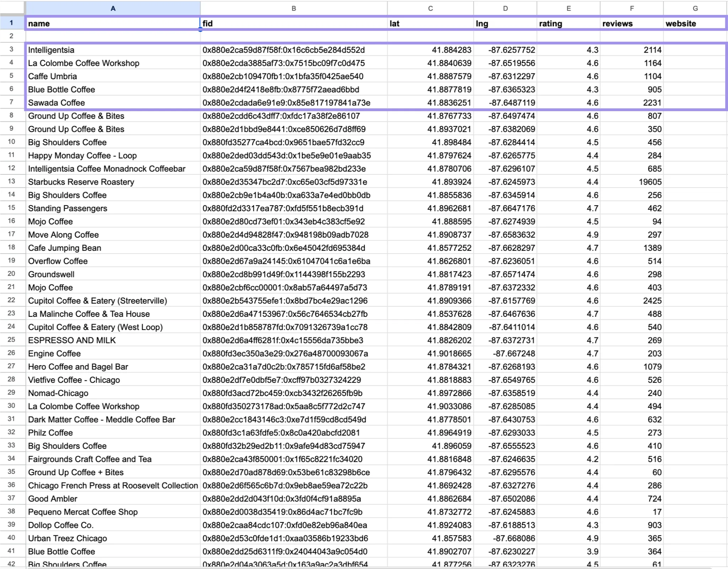The image size is (728, 569).
Task: Select column B header
Action: point(294,8)
